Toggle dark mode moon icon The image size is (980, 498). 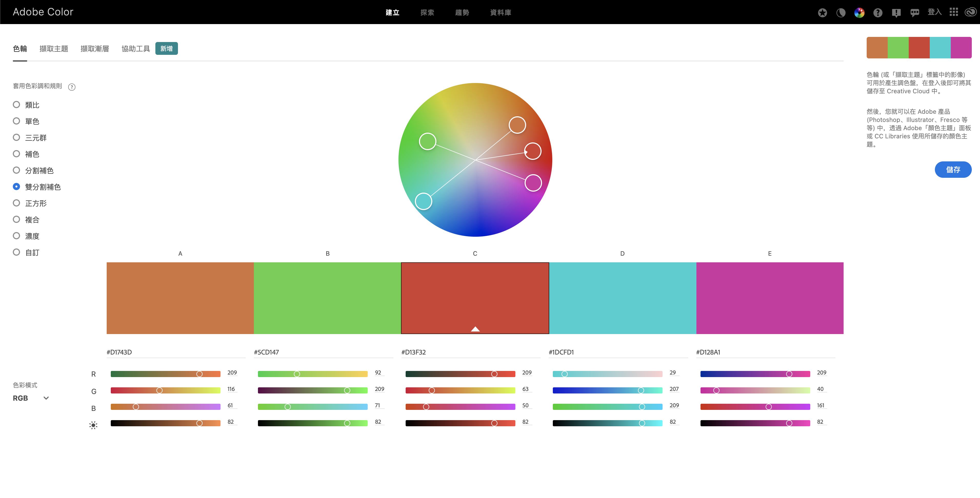(x=841, y=13)
